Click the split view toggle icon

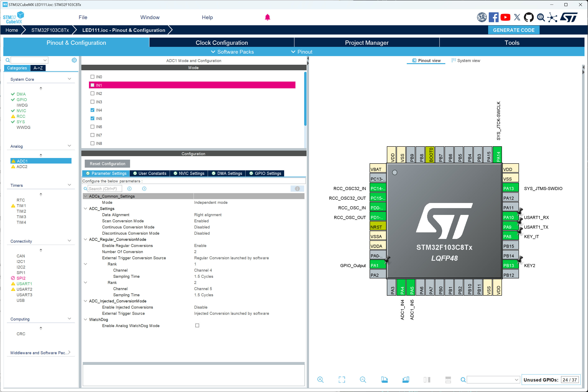point(427,379)
